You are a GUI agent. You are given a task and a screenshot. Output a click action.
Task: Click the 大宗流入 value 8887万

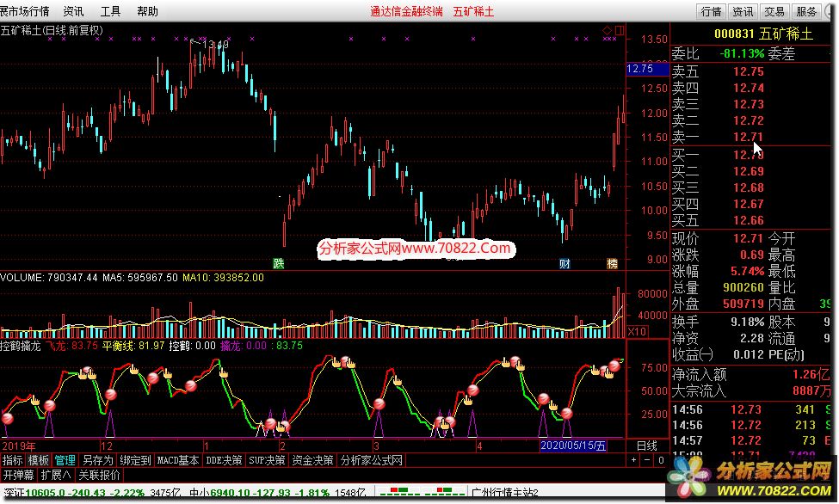(x=811, y=391)
